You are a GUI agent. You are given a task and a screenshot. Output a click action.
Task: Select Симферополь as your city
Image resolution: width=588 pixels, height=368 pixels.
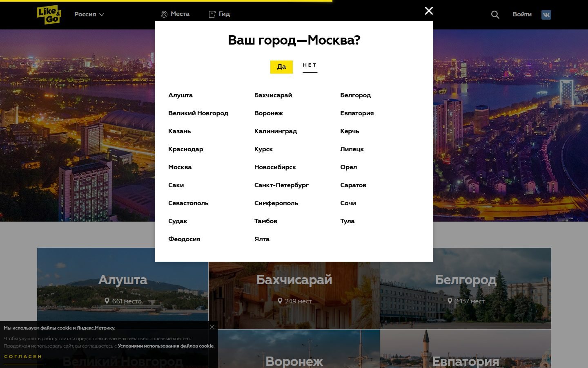276,203
